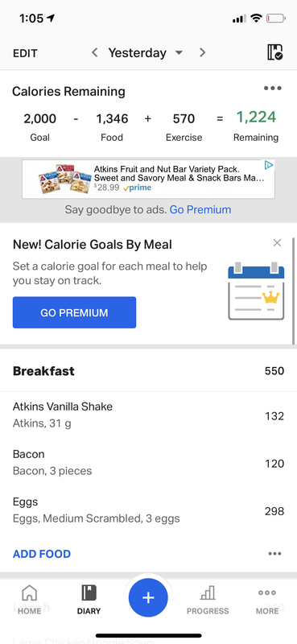Viewport: 297px width, 644px height.
Task: Open the Atkins Fruit and Nut Bar ad
Action: [148, 179]
